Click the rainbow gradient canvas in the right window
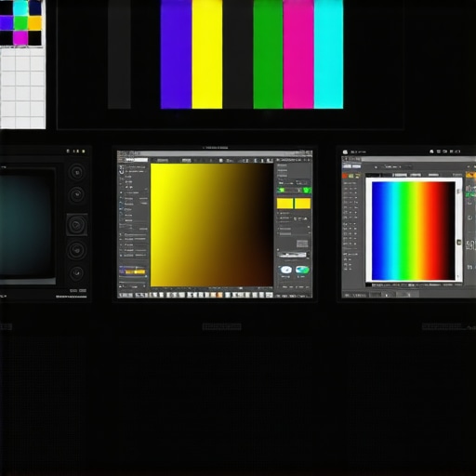Viewport: 476px width, 476px height. pos(414,231)
